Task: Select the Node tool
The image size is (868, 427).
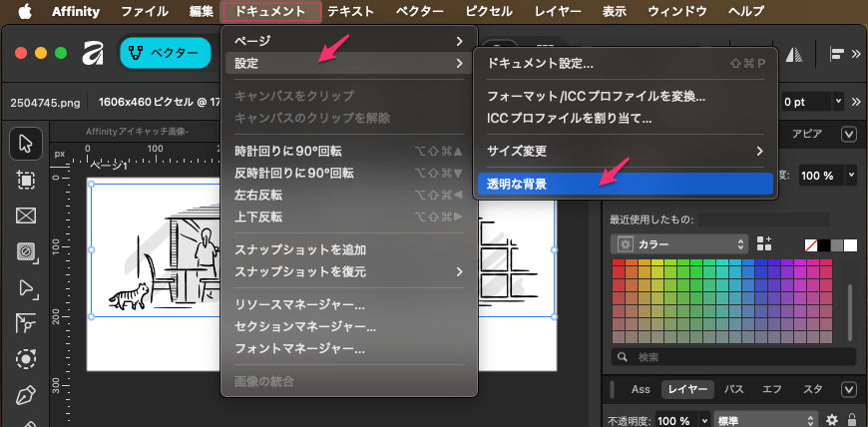Action: pyautogui.click(x=26, y=287)
